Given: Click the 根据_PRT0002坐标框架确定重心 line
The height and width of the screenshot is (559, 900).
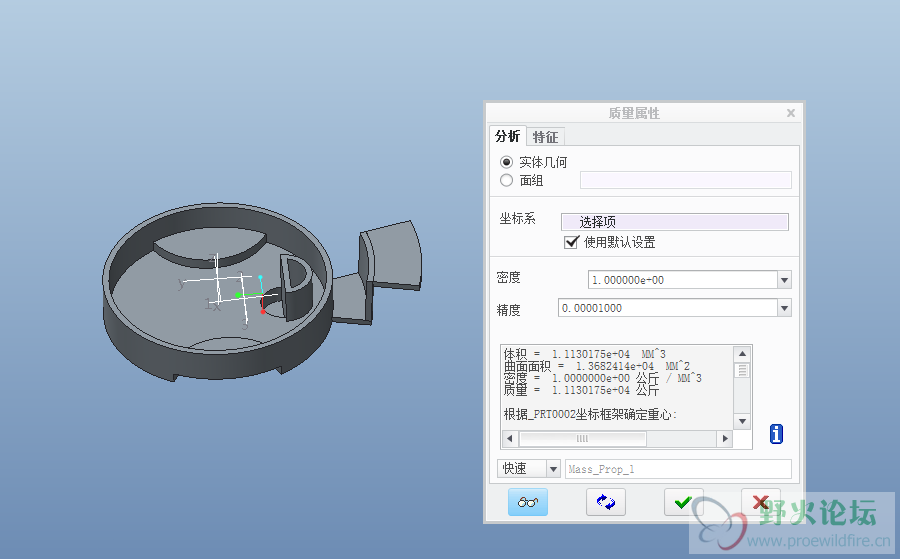Looking at the screenshot, I should coord(590,414).
